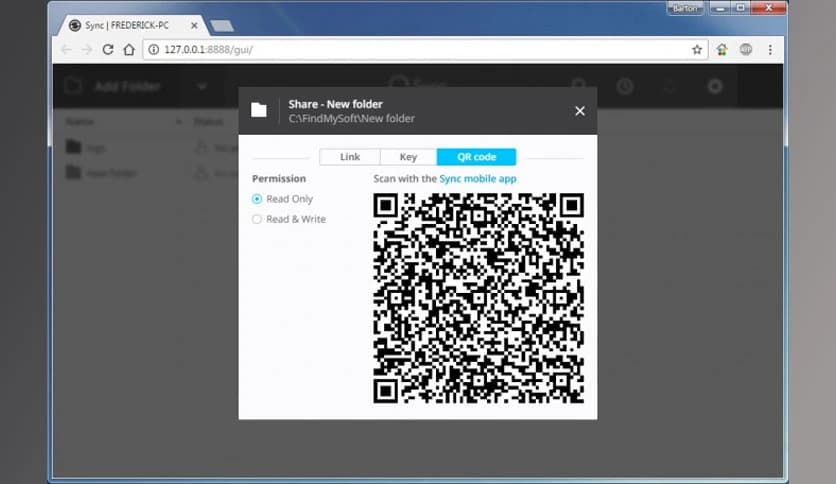
Task: Open the Sync history clock icon
Action: click(625, 86)
